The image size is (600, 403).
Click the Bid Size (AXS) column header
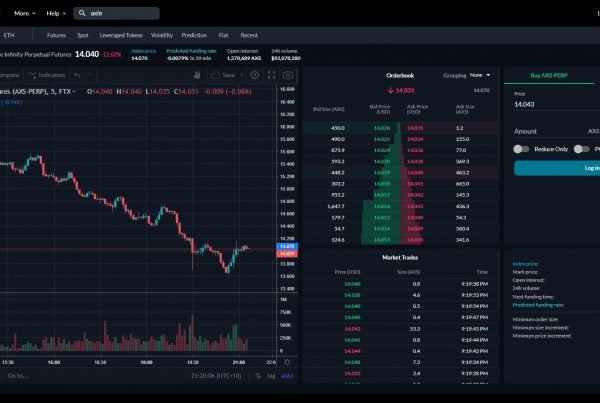(328, 109)
